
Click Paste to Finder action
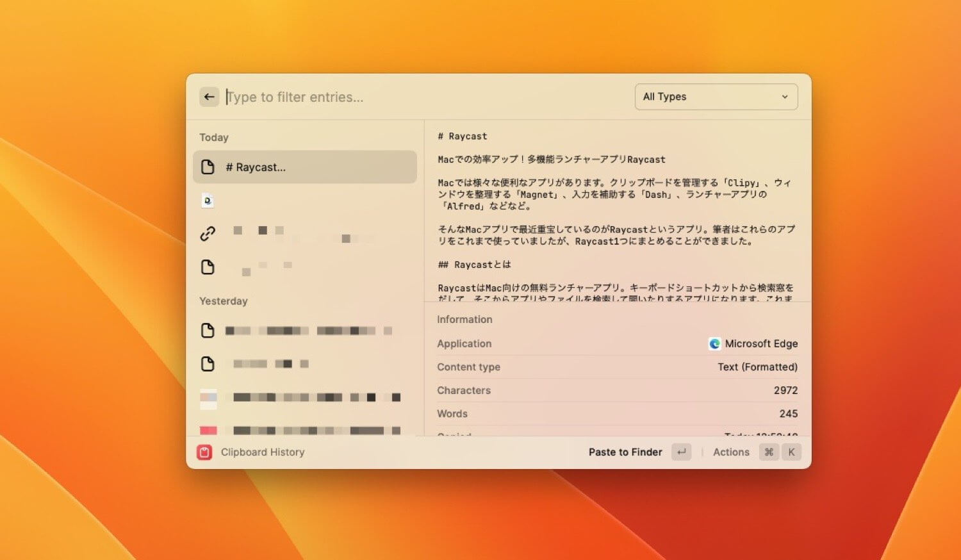(x=625, y=452)
